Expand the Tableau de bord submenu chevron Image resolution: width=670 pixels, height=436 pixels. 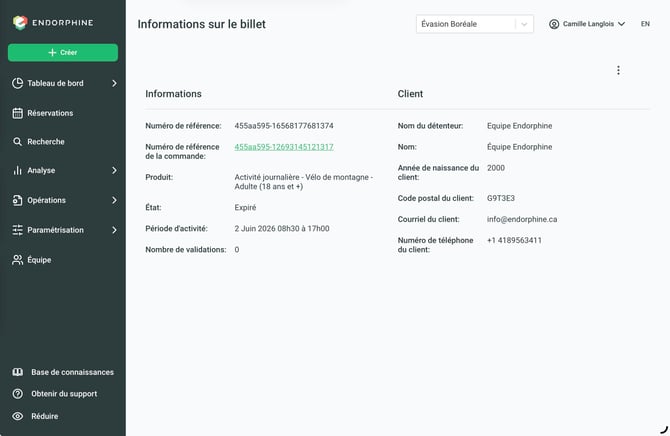tap(114, 83)
